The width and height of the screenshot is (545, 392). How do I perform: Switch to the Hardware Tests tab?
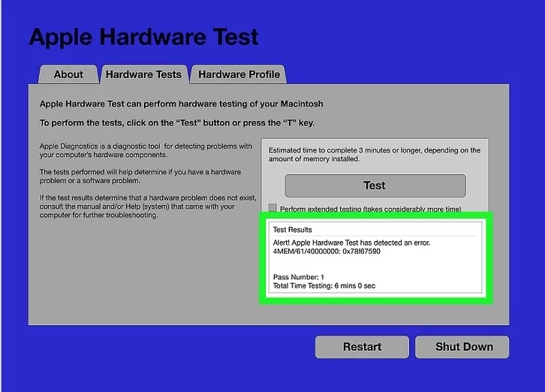coord(143,74)
